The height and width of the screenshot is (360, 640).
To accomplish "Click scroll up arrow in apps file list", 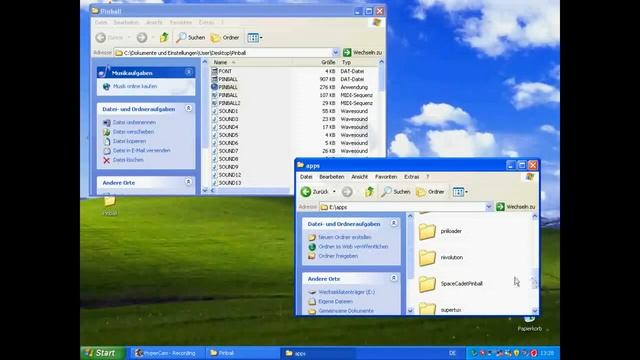I will (535, 217).
